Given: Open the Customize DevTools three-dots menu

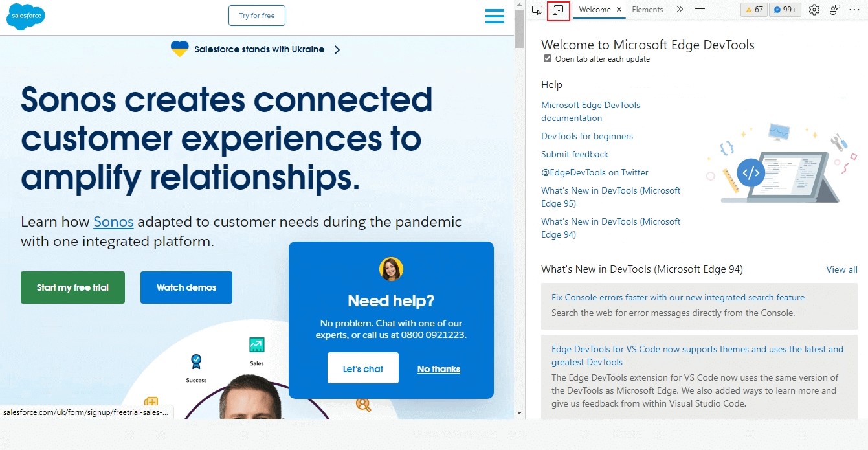Looking at the screenshot, I should tap(853, 10).
